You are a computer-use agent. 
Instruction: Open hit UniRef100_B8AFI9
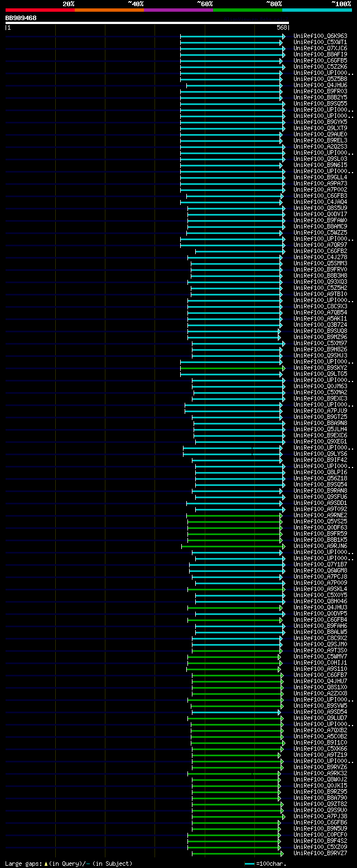[320, 55]
